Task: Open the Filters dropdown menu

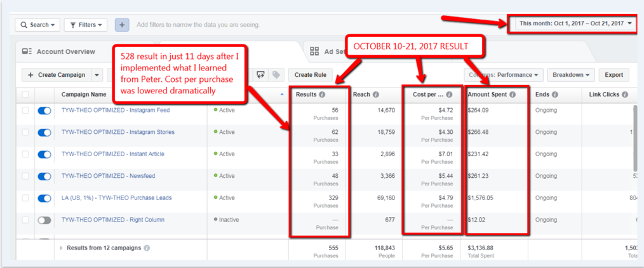Action: click(x=84, y=25)
